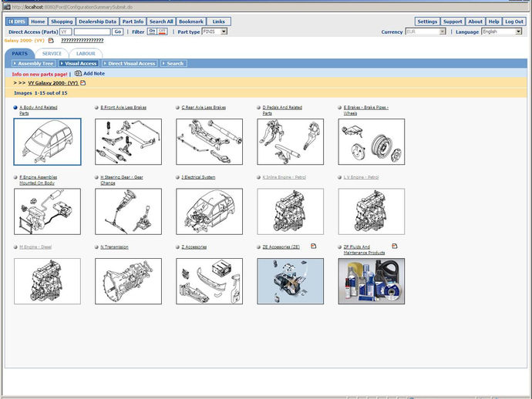Select the radio bullet for D Pedals And Related

[x=258, y=108]
